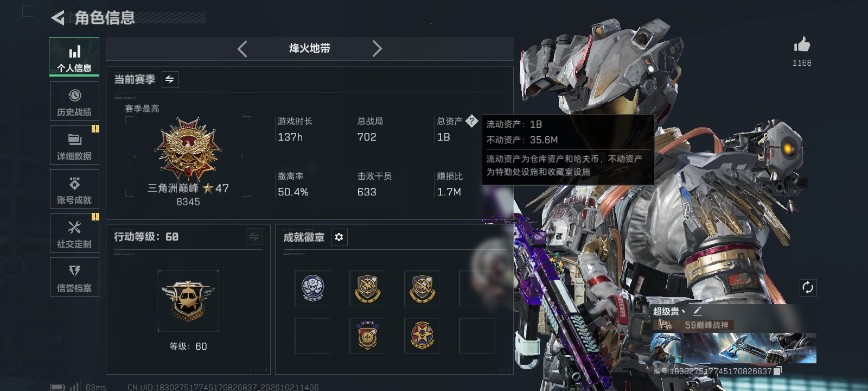The height and width of the screenshot is (391, 868).
Task: Toggle the 行动等级 swap button
Action: (254, 237)
